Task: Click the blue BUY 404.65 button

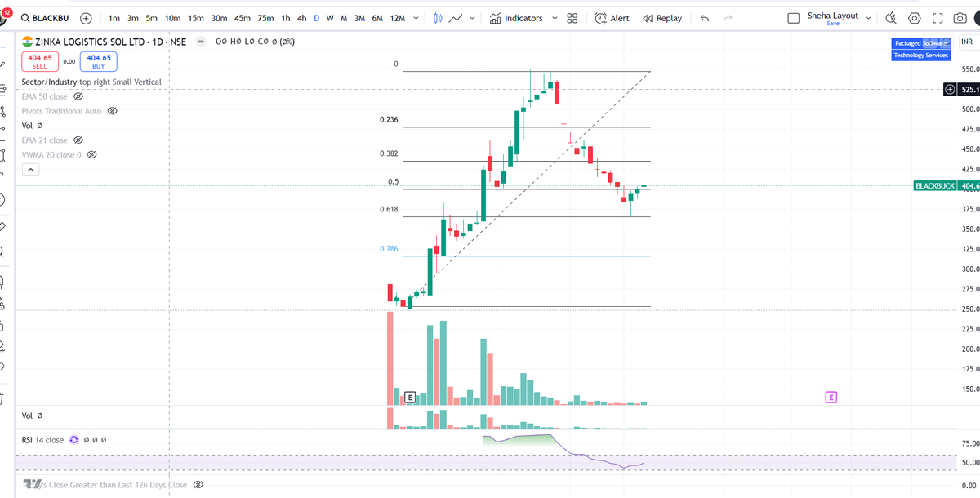Action: (x=99, y=61)
